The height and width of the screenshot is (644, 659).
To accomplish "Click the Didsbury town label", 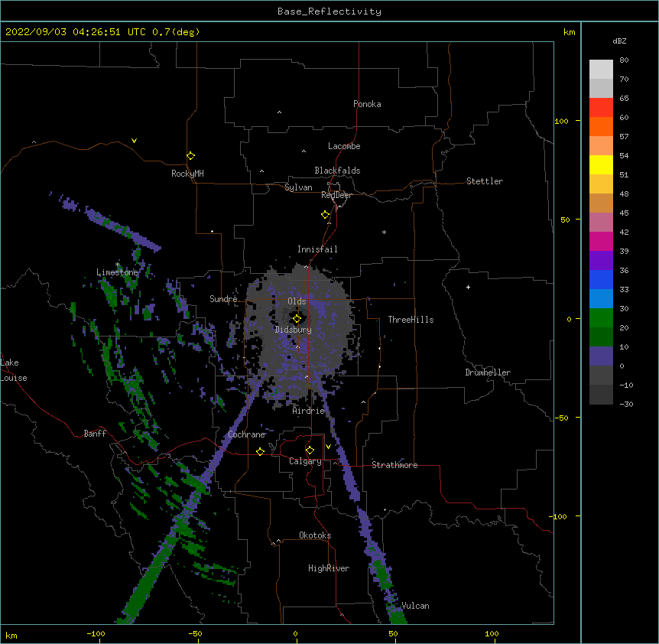I will (x=294, y=330).
